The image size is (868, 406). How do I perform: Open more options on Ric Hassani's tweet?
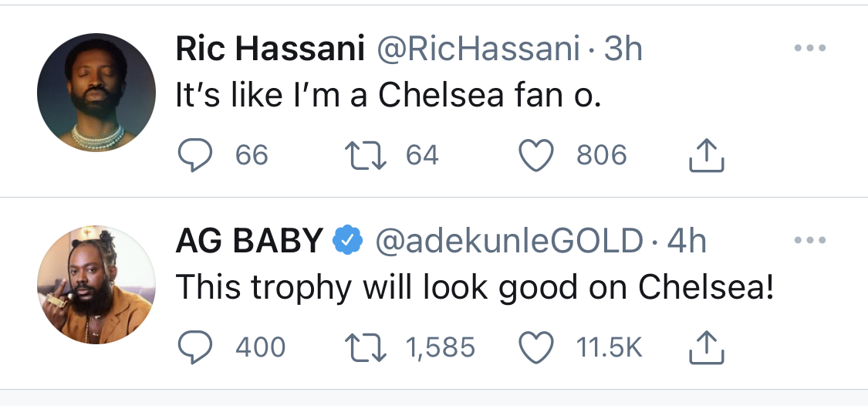pyautogui.click(x=810, y=49)
